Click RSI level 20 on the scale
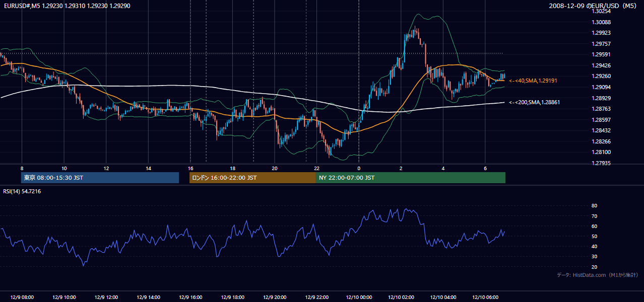Screen dimensions: 644x302 click(594, 267)
